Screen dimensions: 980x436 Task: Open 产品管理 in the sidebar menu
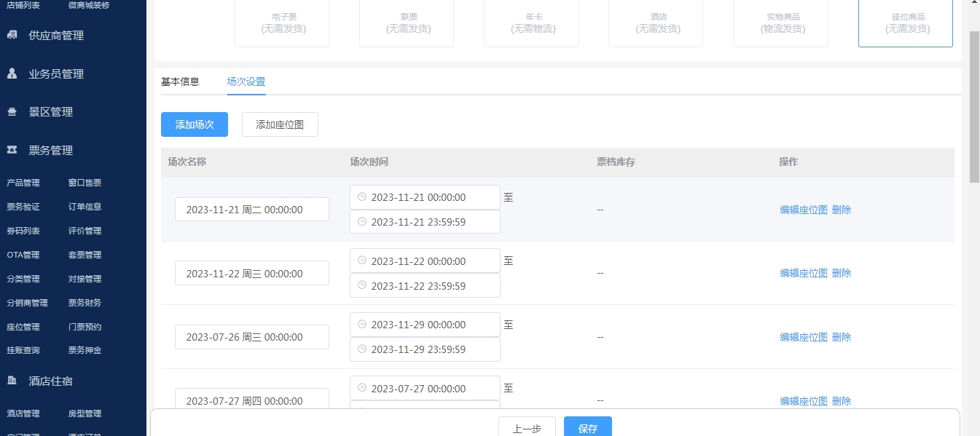[x=23, y=183]
